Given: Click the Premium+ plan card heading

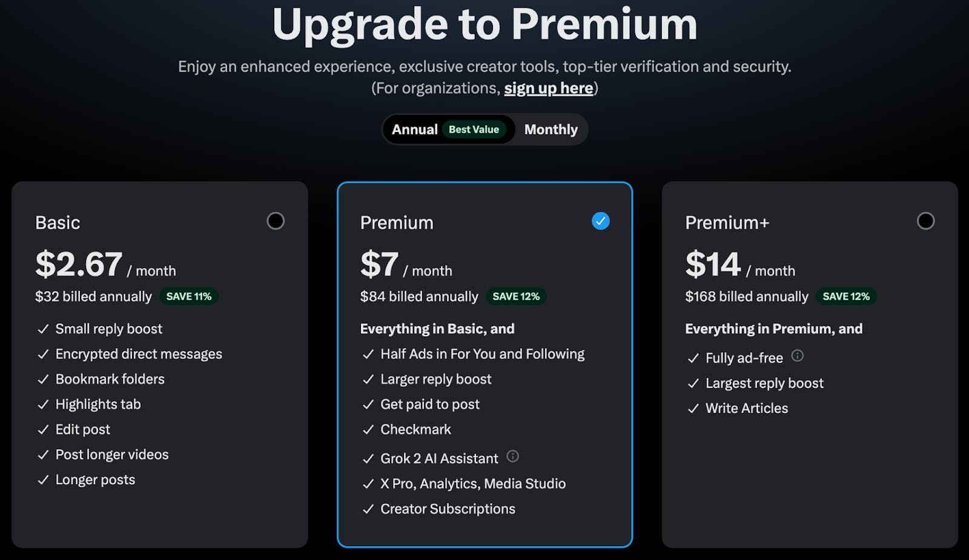Looking at the screenshot, I should [x=727, y=223].
